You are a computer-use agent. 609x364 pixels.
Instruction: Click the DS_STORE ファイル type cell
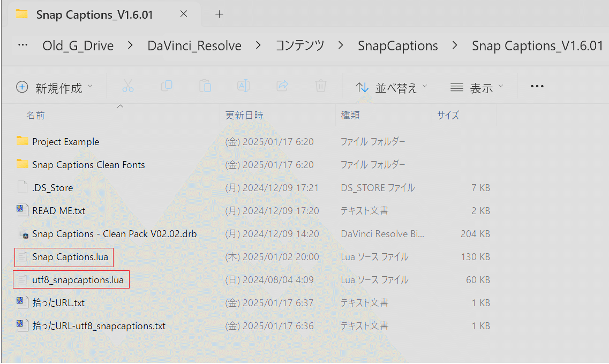pos(378,188)
